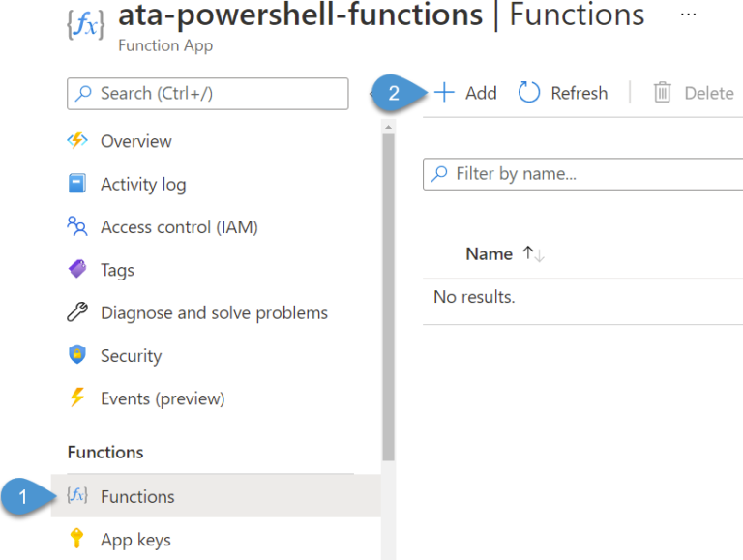Open the Overview menu item
Image resolution: width=743 pixels, height=560 pixels.
(x=135, y=141)
